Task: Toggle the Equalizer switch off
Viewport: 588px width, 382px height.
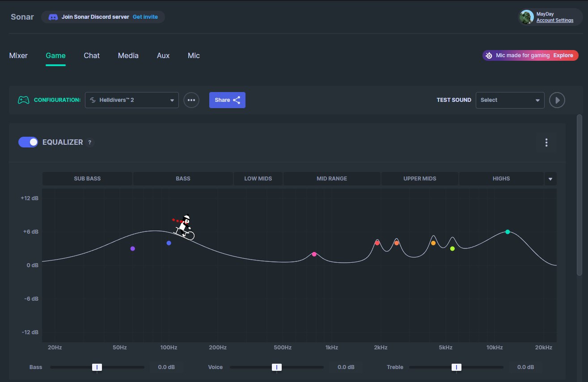Action: [x=28, y=142]
